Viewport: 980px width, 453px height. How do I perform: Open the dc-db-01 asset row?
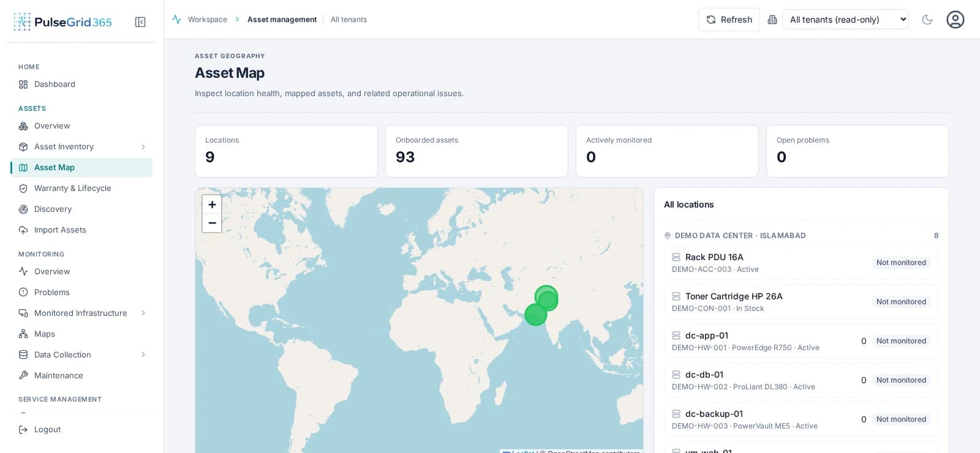coord(801,380)
